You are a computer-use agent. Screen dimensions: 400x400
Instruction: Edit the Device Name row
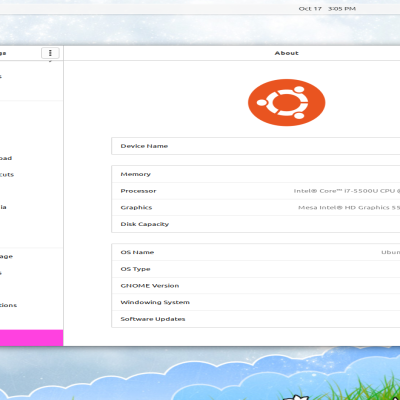click(x=256, y=146)
